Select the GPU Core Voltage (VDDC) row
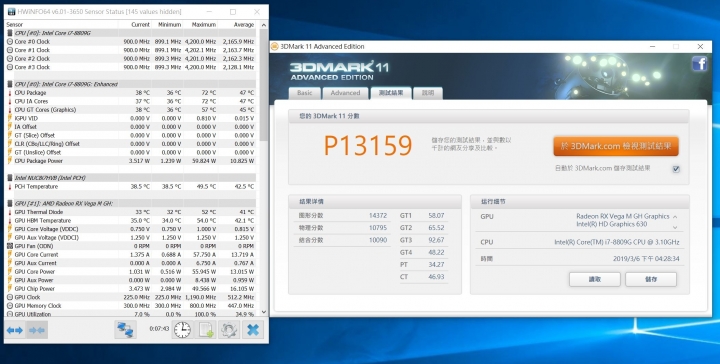Viewport: 720px width, 364px height. point(130,229)
